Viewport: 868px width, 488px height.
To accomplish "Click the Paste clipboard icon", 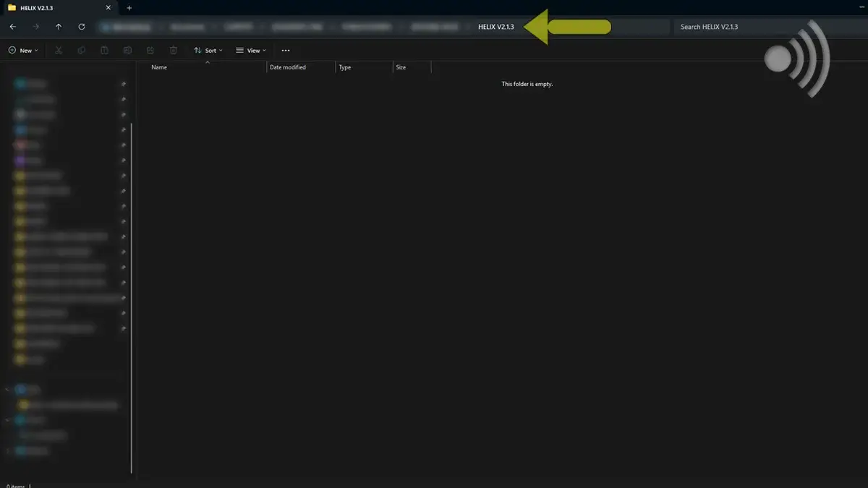I will pos(105,51).
